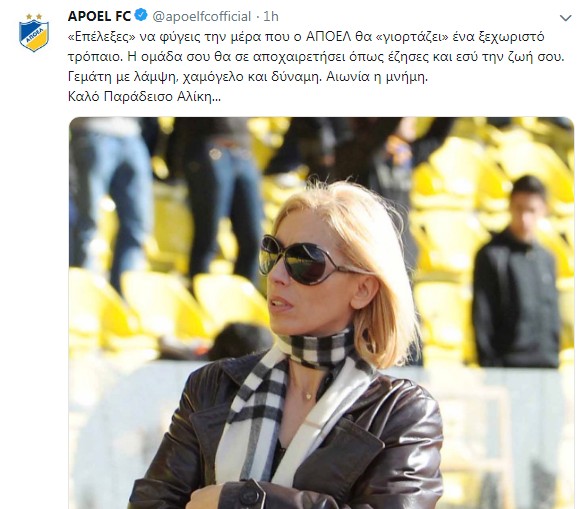The height and width of the screenshot is (509, 584).
Task: Click the two stars above the APOEL crest
Action: pyautogui.click(x=34, y=17)
